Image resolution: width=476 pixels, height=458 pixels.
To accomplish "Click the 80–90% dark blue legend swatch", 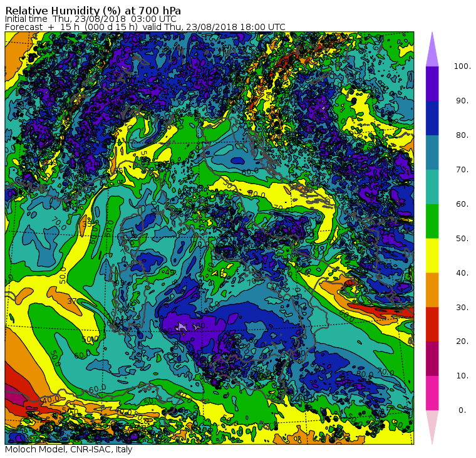I will click(432, 118).
